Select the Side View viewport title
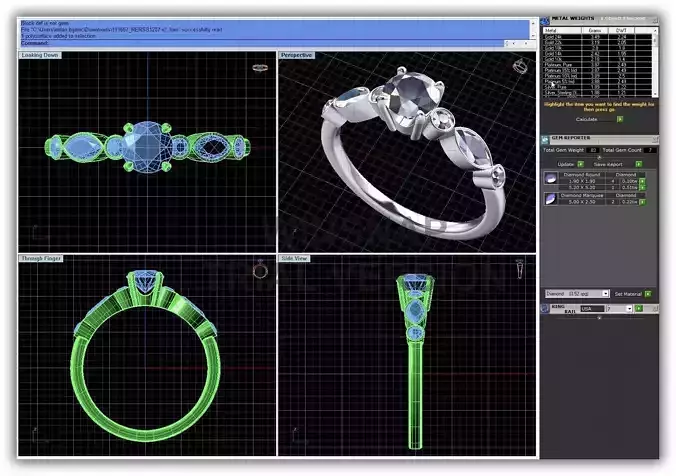This screenshot has width=676, height=476. pos(294,258)
